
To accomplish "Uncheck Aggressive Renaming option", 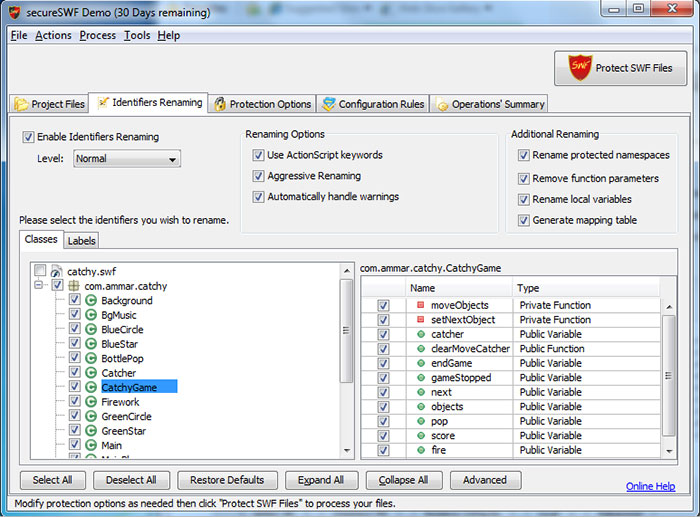I will click(x=259, y=176).
